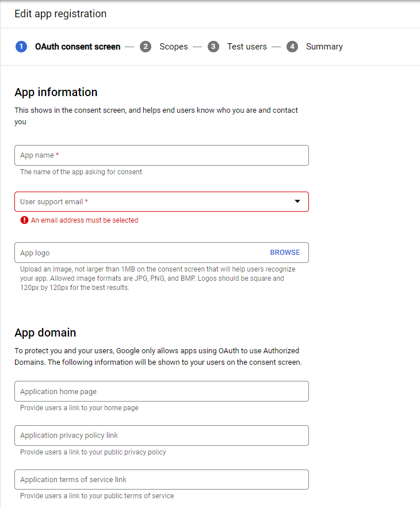Click the 'Edit app registration' title
Screen dimensions: 420x508
(60, 14)
